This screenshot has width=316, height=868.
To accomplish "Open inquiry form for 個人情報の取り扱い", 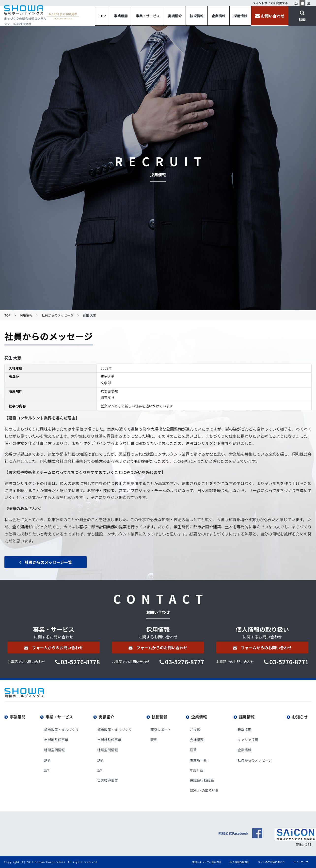I will click(262, 648).
